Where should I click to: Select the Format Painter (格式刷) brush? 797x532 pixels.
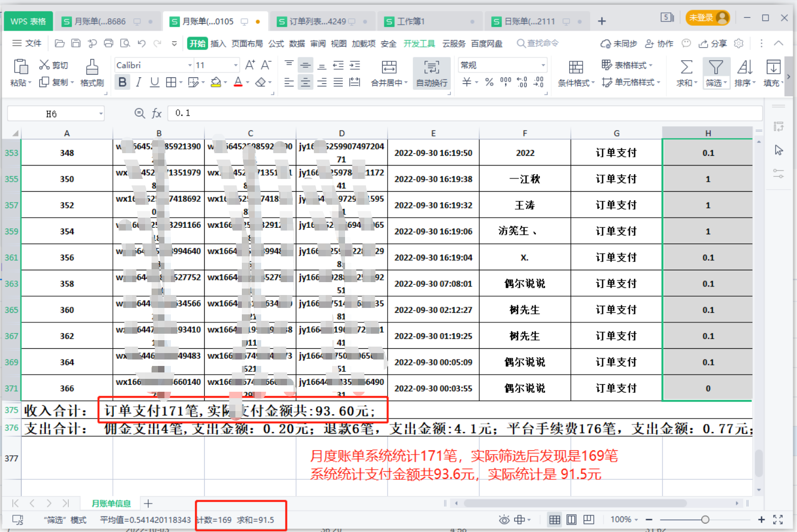[x=92, y=74]
